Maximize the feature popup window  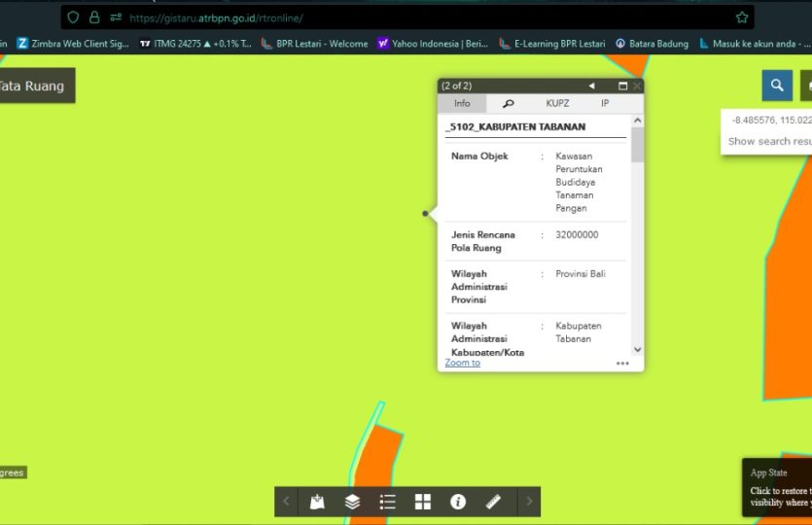(623, 87)
